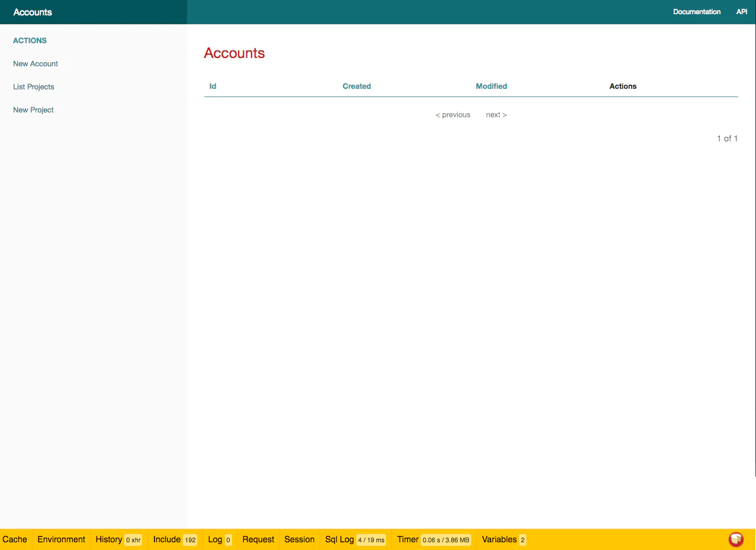Show the Timer debug panel
This screenshot has width=756, height=550.
pyautogui.click(x=434, y=539)
